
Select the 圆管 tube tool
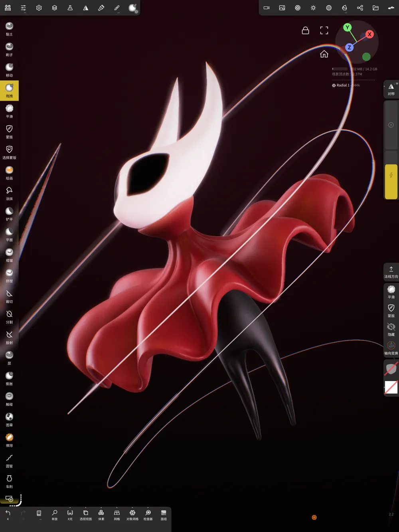point(9,461)
